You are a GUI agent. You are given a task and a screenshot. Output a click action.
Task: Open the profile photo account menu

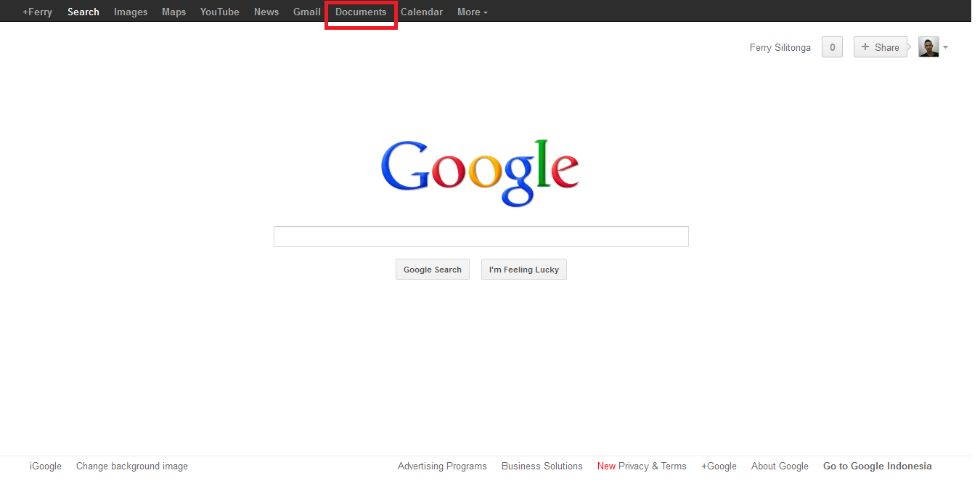928,47
